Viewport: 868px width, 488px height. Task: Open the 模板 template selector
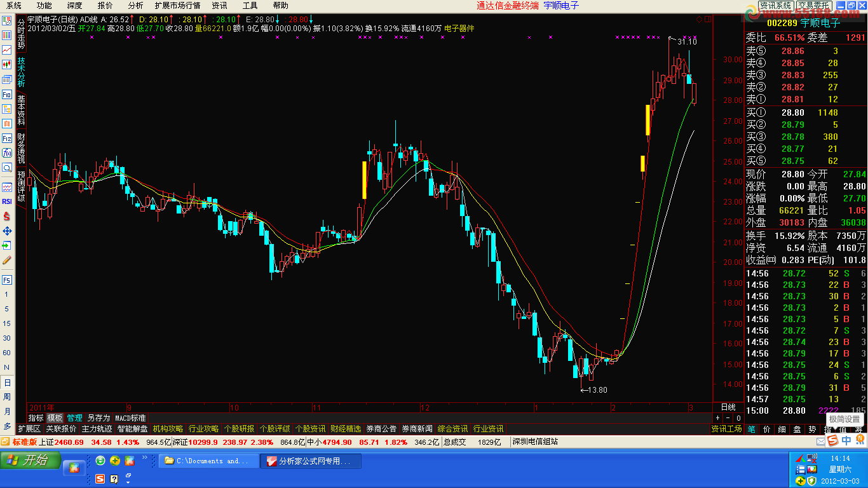[55, 418]
